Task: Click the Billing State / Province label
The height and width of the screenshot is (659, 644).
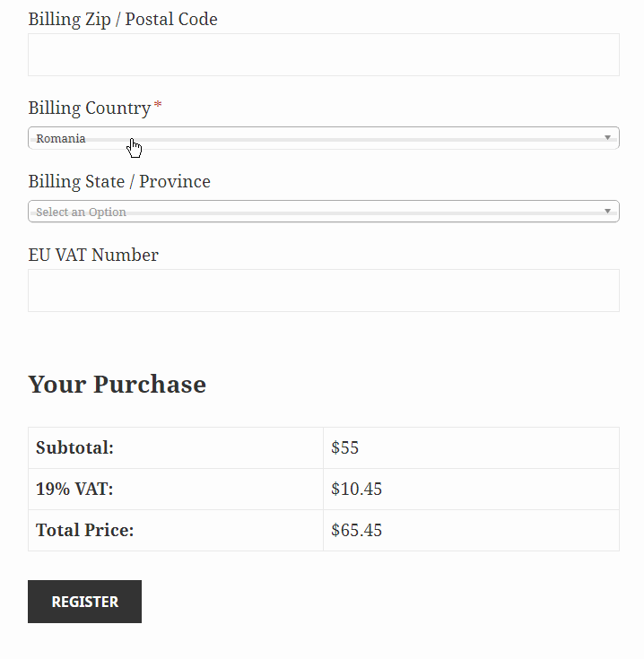Action: 119,182
